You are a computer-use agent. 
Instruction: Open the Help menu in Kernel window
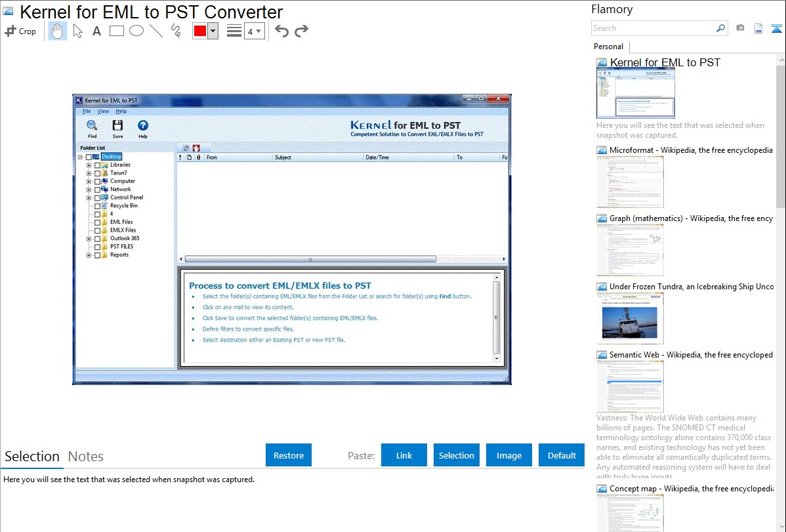(121, 112)
